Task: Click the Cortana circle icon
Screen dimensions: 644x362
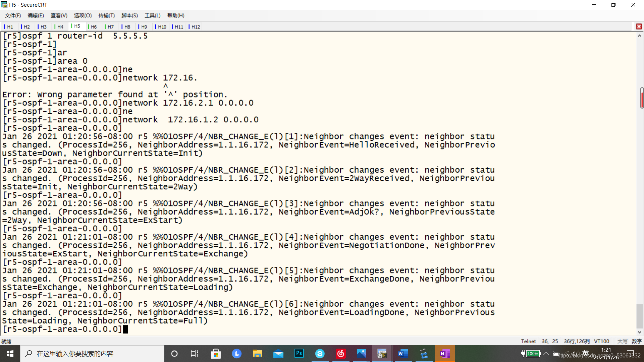Action: [x=174, y=354]
